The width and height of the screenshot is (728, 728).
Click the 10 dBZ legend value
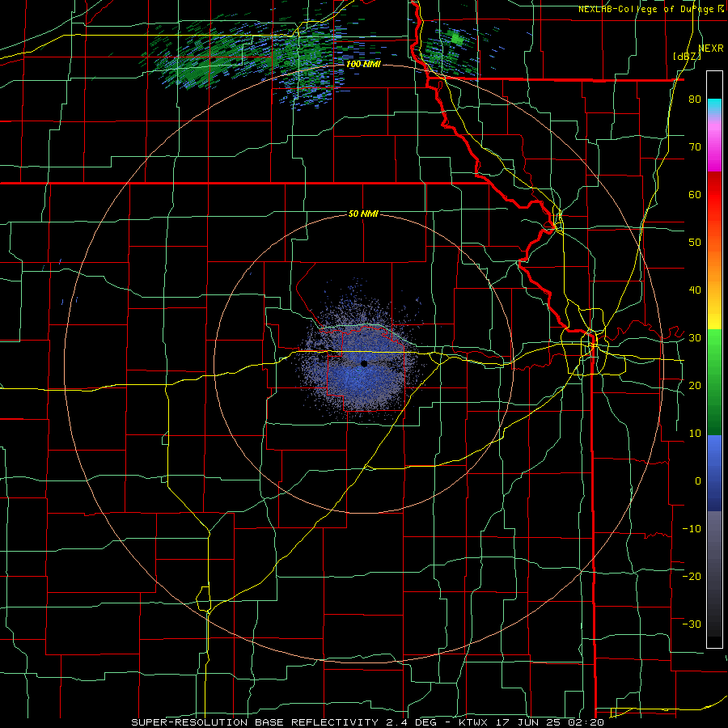click(695, 434)
